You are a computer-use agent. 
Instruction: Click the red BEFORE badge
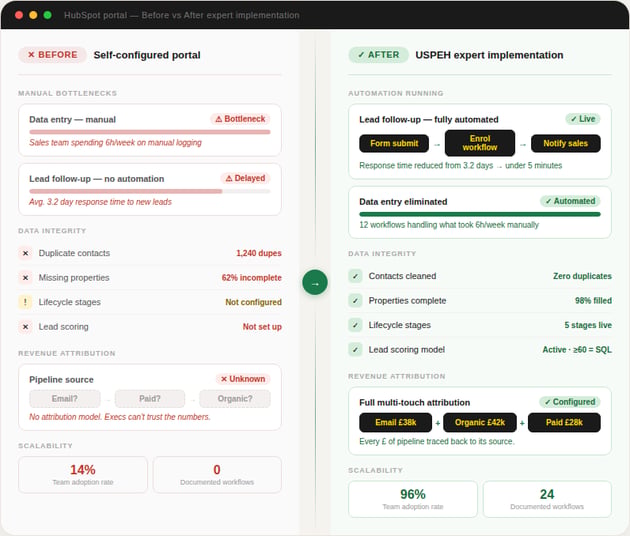click(x=52, y=55)
